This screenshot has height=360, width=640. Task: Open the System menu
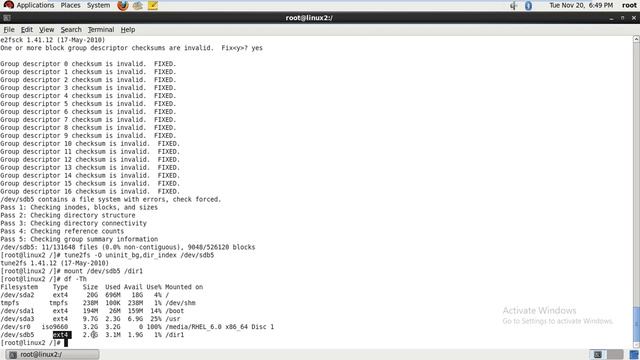click(x=98, y=5)
